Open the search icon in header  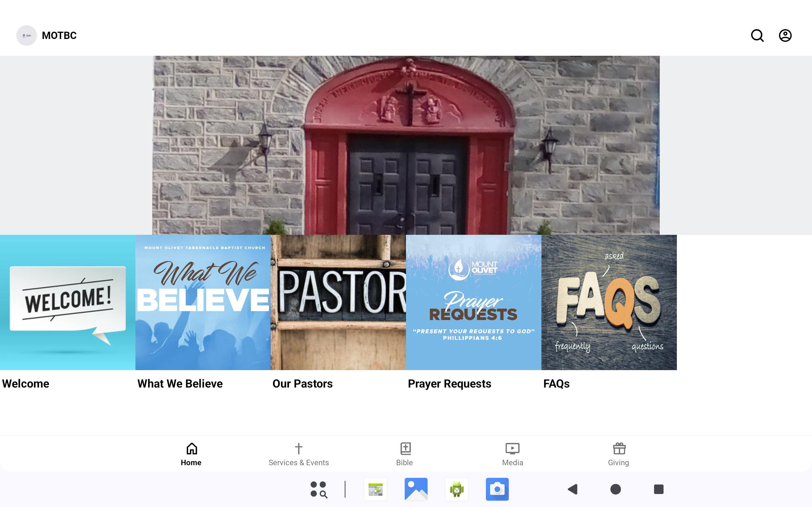coord(757,35)
